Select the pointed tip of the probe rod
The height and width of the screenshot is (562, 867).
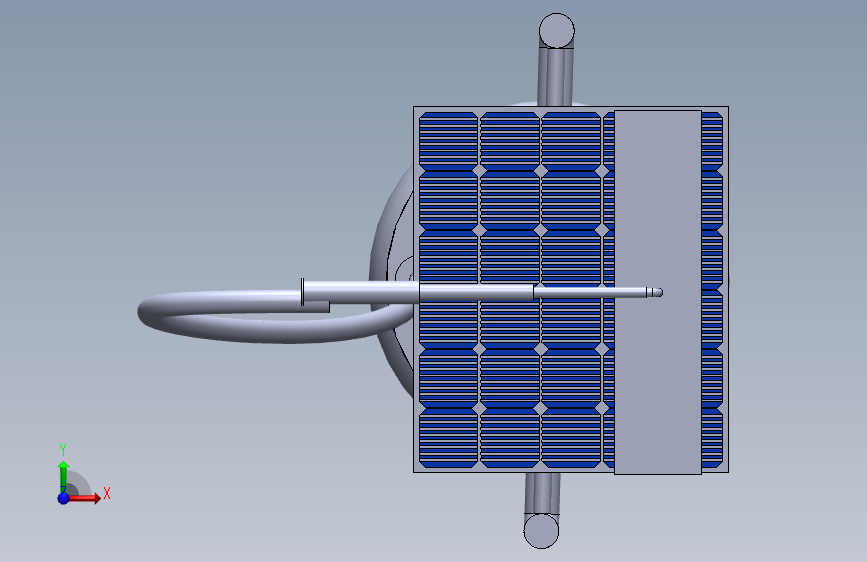pos(655,292)
